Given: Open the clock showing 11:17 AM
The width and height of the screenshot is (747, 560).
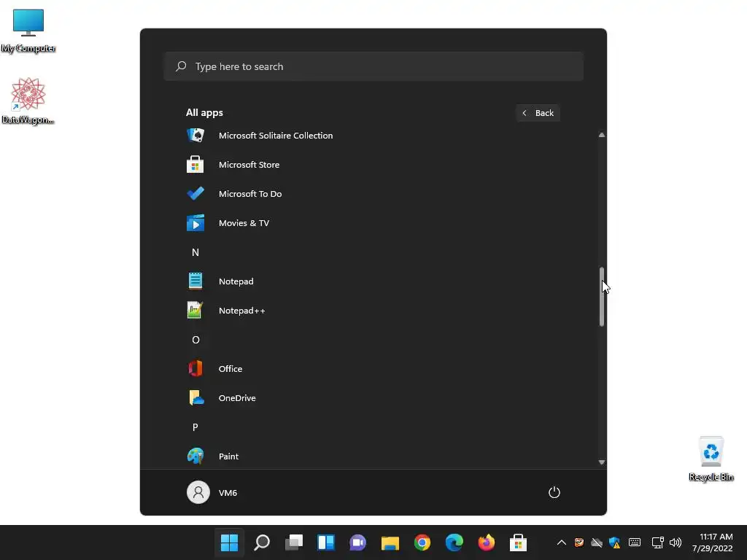Looking at the screenshot, I should coord(713,542).
